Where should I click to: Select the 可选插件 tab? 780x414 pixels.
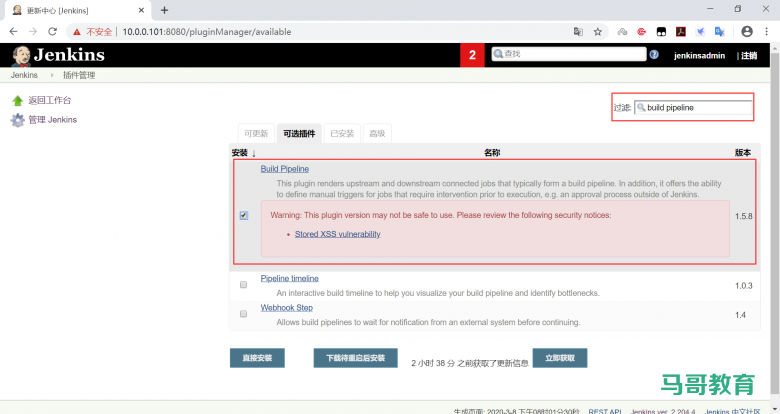299,133
